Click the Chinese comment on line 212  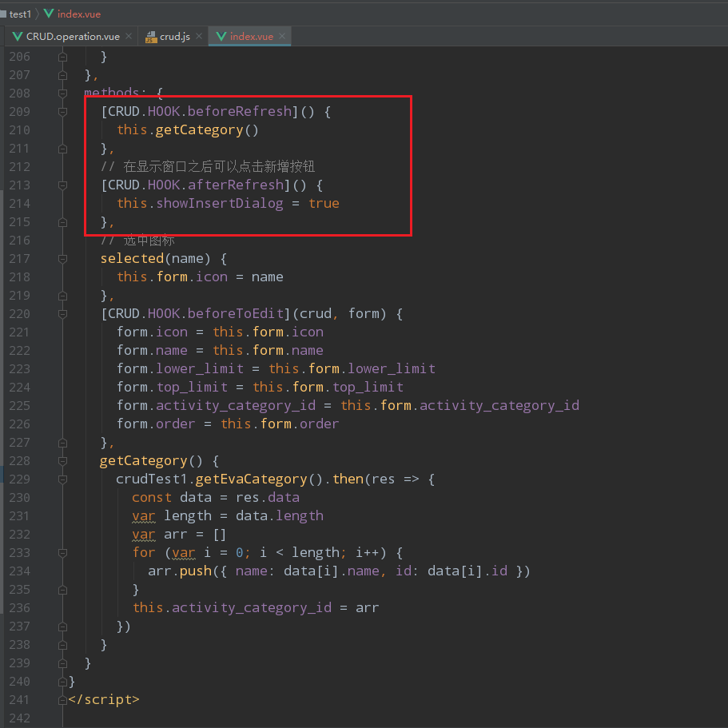click(208, 167)
